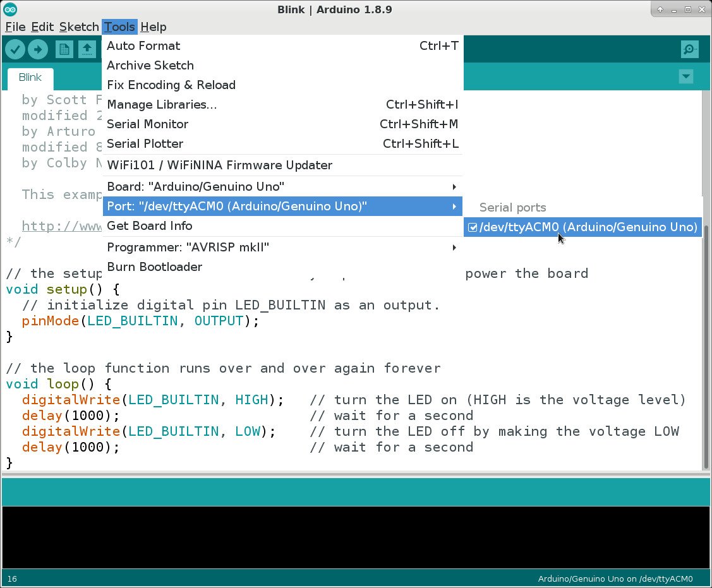Click Arduino logo in the title bar
Viewport: 712px width, 588px height.
(10, 9)
